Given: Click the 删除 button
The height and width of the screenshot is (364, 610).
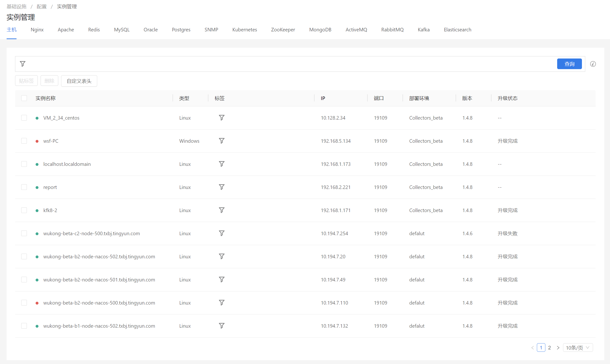Looking at the screenshot, I should tap(49, 81).
